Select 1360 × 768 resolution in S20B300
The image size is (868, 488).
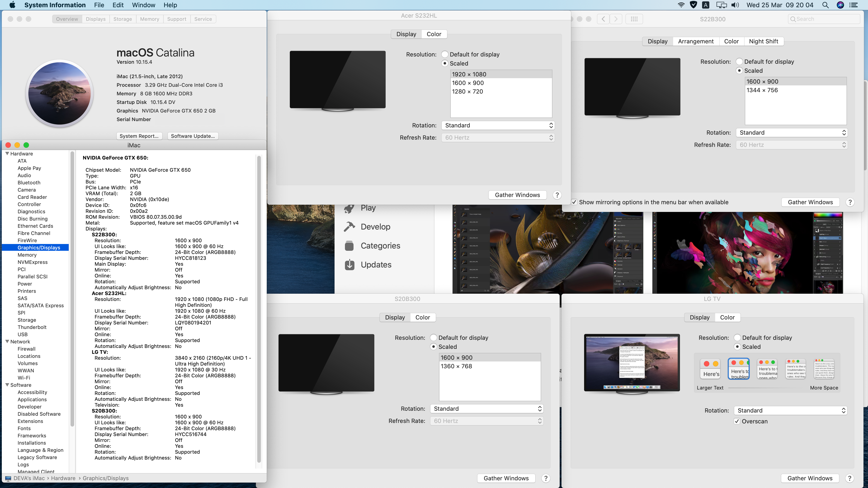(490, 366)
